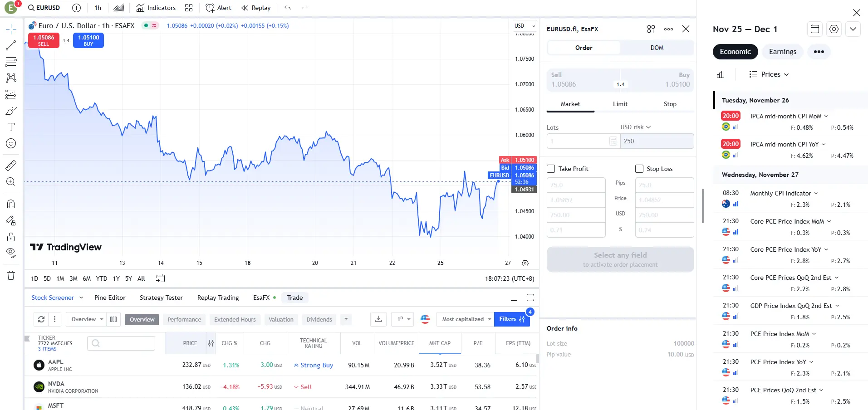Sort screener by MKT CAP column

point(440,343)
